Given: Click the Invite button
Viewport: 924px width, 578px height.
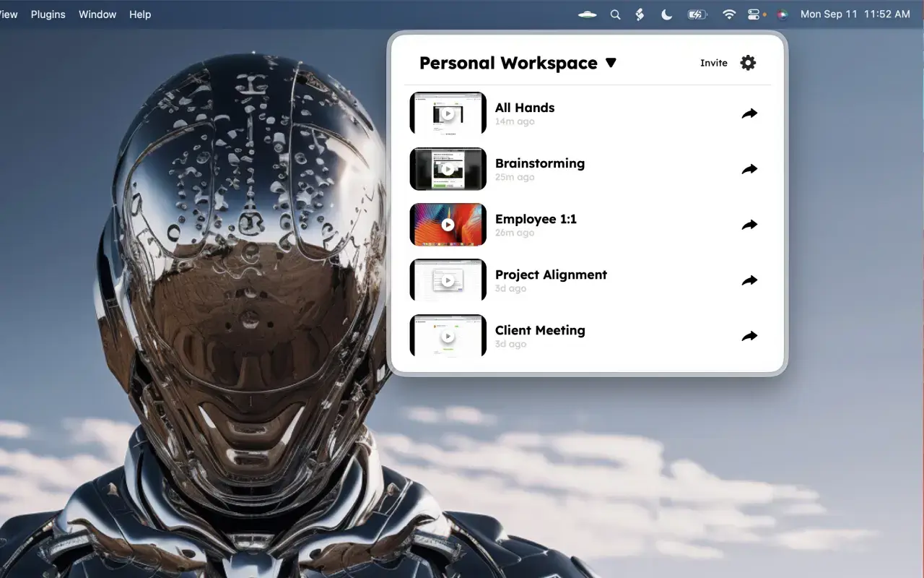Looking at the screenshot, I should (713, 63).
